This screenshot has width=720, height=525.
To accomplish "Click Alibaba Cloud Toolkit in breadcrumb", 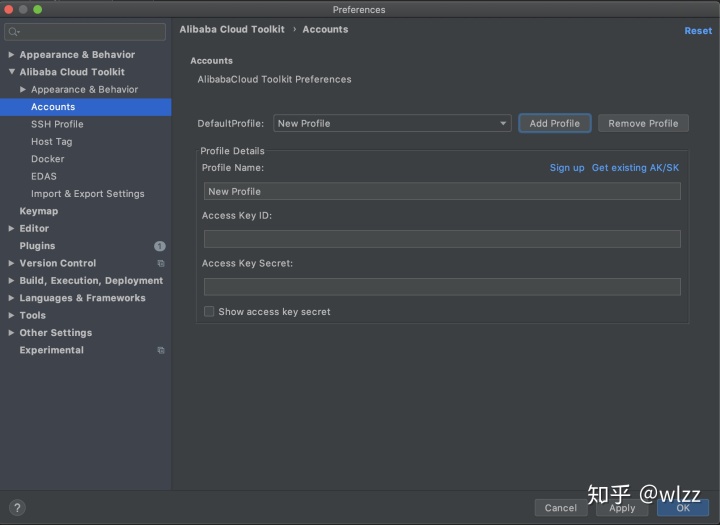I will click(232, 29).
